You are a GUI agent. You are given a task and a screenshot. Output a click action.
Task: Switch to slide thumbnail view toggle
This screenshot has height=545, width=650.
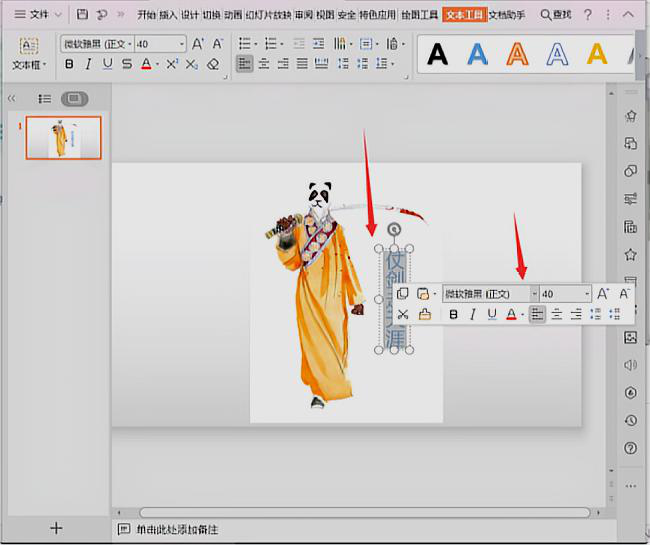click(74, 99)
